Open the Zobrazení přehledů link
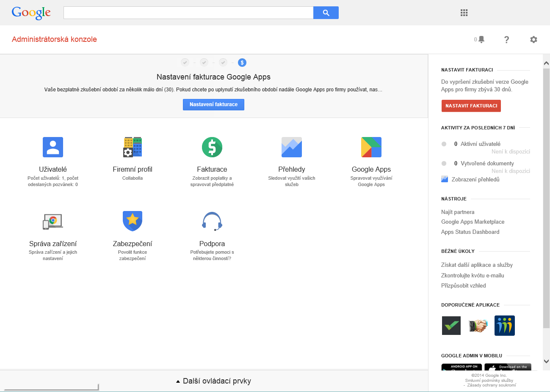Viewport: 550px width, 392px height. coord(475,179)
